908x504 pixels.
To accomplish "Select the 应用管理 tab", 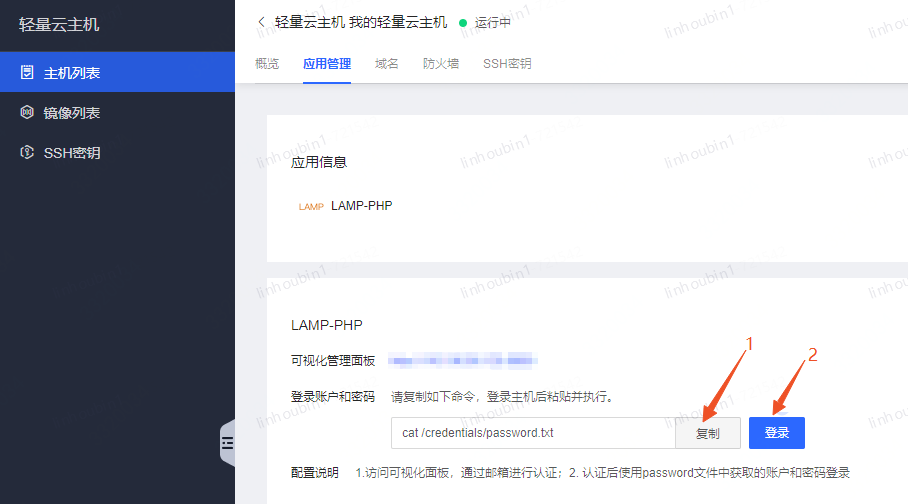I will point(327,64).
